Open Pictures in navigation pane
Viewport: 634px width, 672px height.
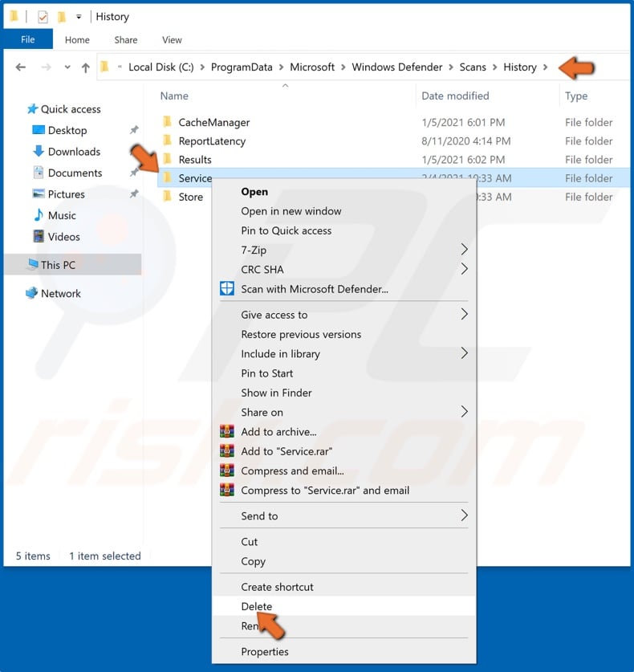(x=59, y=194)
